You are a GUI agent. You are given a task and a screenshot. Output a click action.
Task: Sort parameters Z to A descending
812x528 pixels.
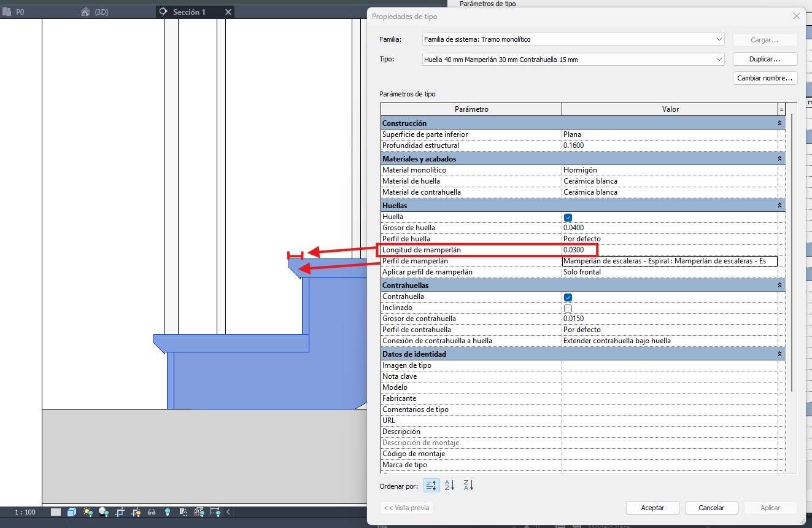pyautogui.click(x=468, y=486)
